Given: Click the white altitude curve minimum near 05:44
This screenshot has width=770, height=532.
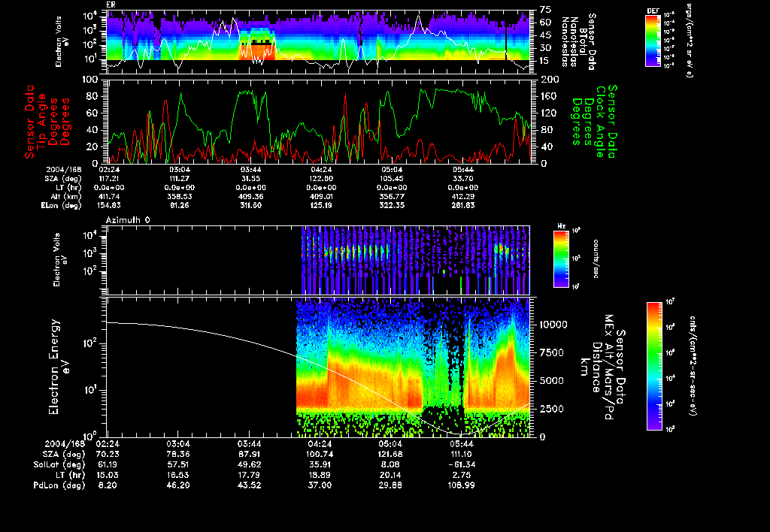Looking at the screenshot, I should [x=459, y=434].
